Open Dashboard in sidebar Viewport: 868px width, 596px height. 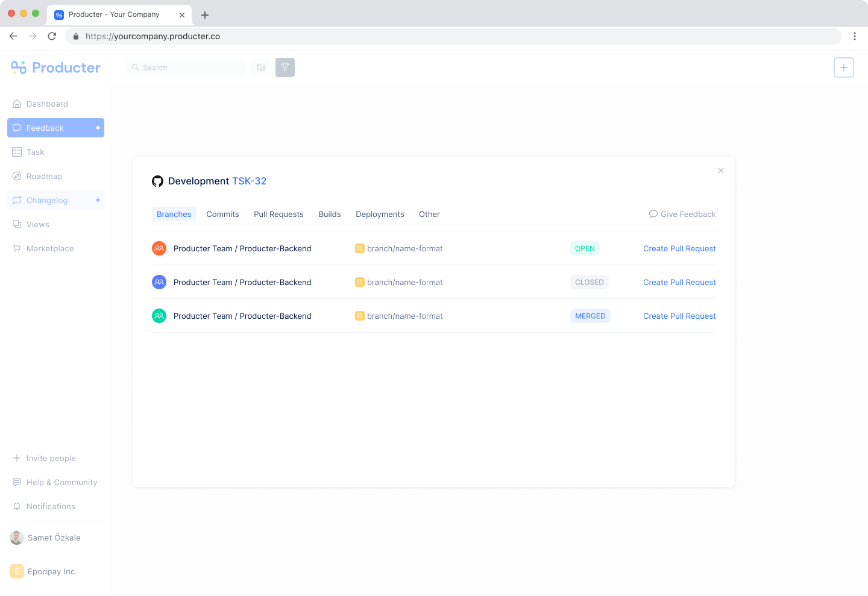tap(55, 104)
